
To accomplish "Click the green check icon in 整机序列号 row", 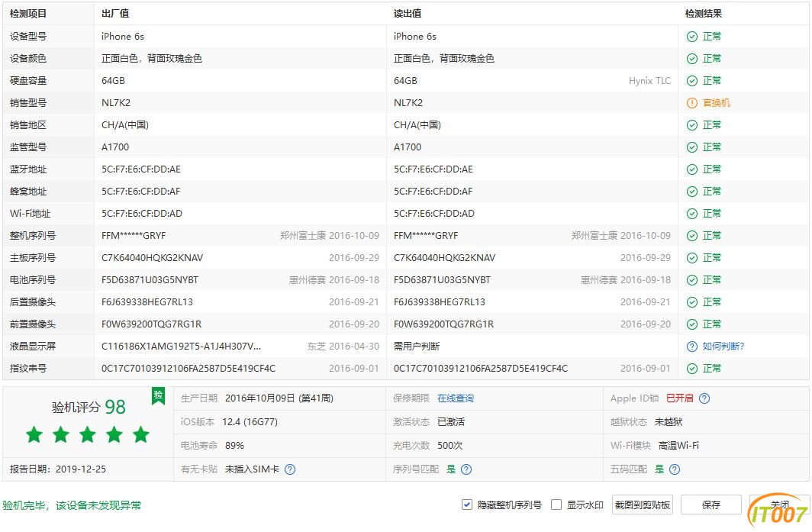I will (692, 236).
